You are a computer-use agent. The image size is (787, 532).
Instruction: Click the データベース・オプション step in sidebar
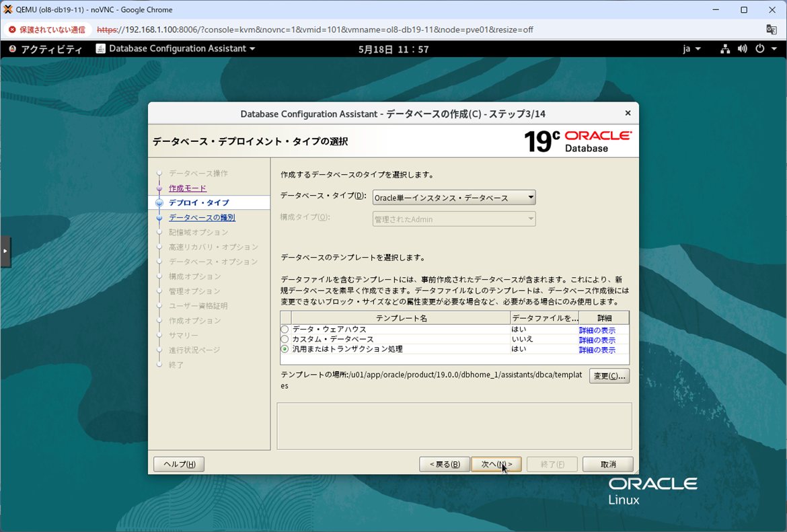[x=213, y=262]
